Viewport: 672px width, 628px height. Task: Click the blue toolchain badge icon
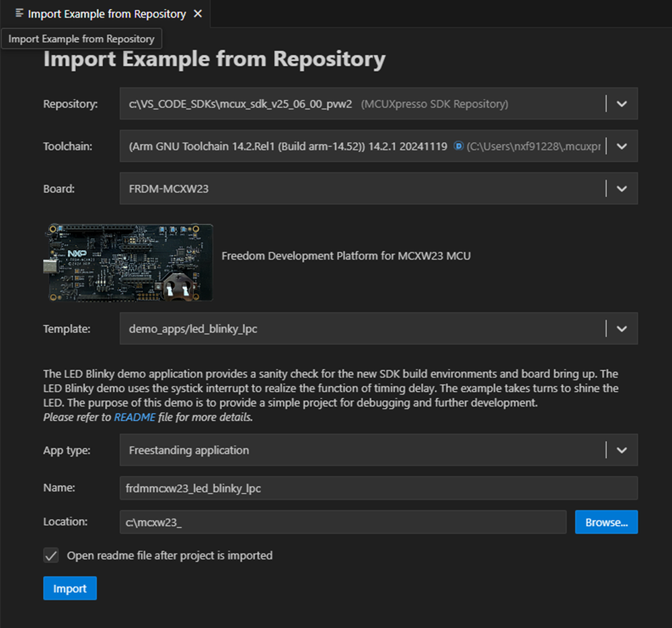pyautogui.click(x=459, y=146)
